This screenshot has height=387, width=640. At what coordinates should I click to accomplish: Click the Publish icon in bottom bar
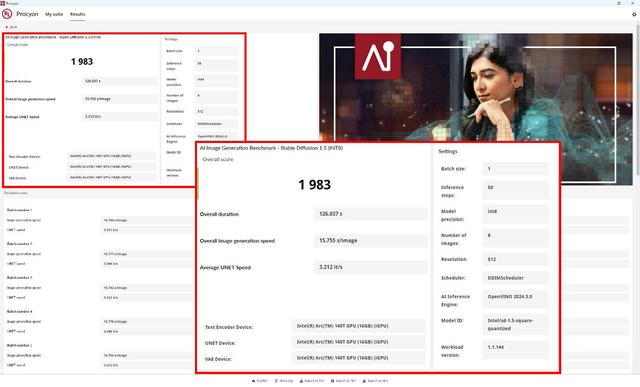(x=254, y=381)
